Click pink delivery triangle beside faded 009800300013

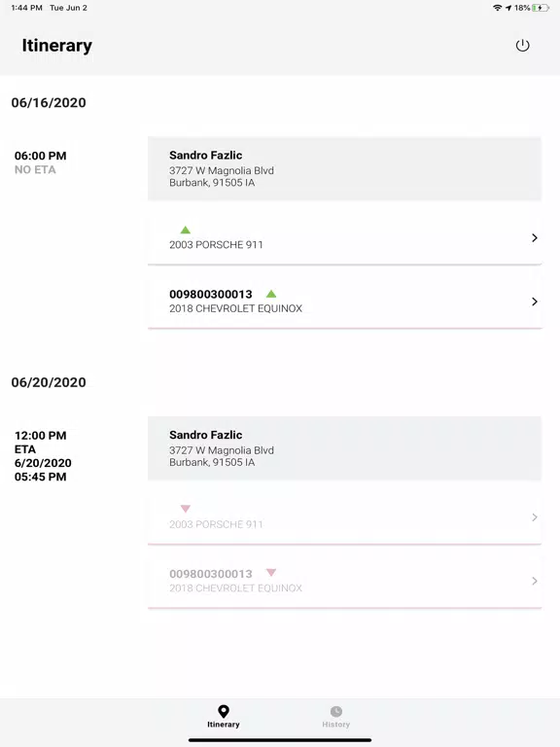tap(271, 572)
